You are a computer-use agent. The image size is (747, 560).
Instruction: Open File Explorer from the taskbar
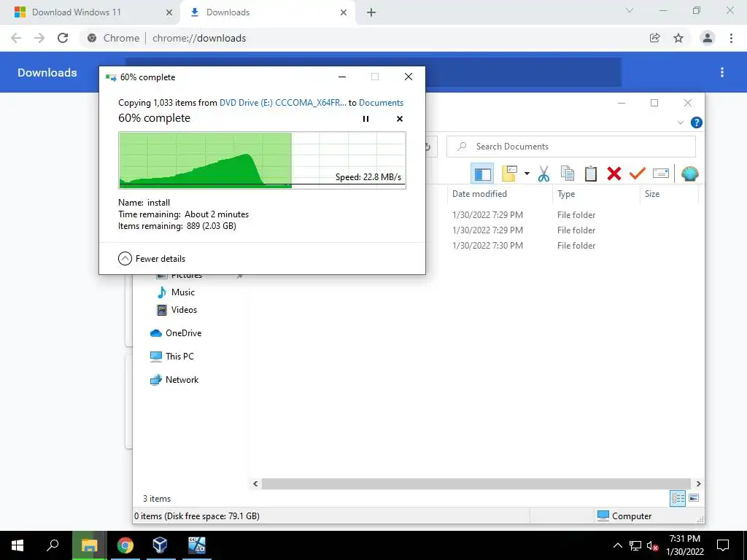[89, 545]
